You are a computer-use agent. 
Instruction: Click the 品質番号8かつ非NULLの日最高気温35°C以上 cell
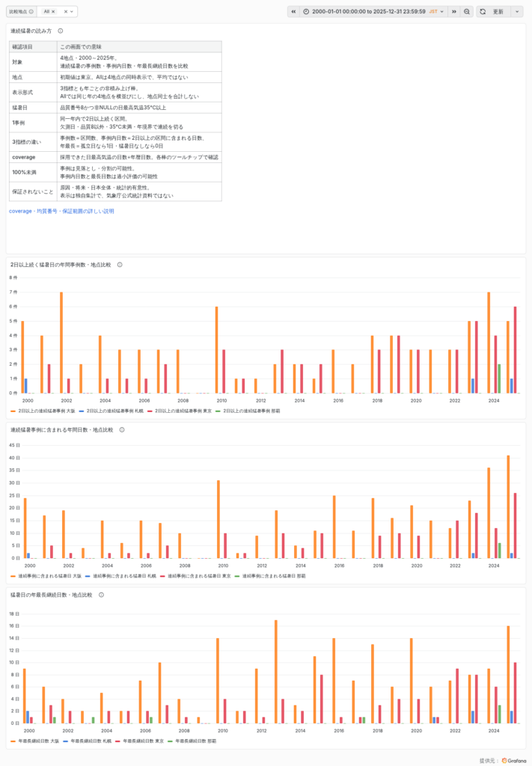pos(139,108)
